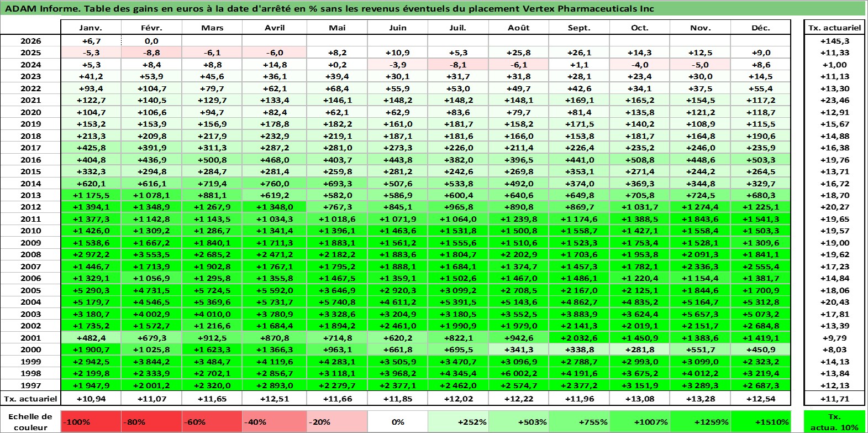
Task: Click the +169,1 cell for September 2021
Action: pyautogui.click(x=579, y=100)
